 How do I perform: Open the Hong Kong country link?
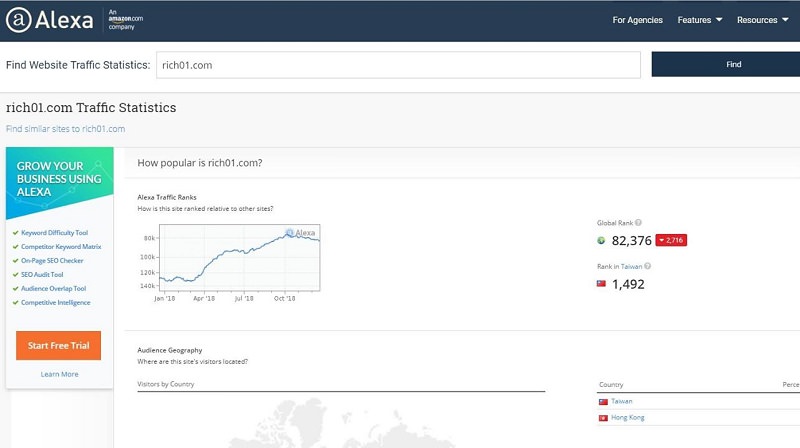coord(628,417)
